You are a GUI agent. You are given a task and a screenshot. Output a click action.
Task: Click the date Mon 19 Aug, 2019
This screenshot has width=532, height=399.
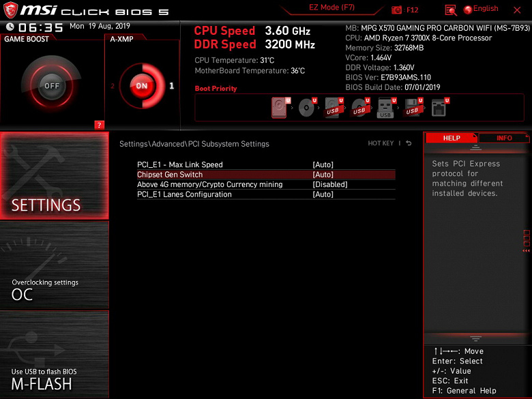tap(100, 26)
